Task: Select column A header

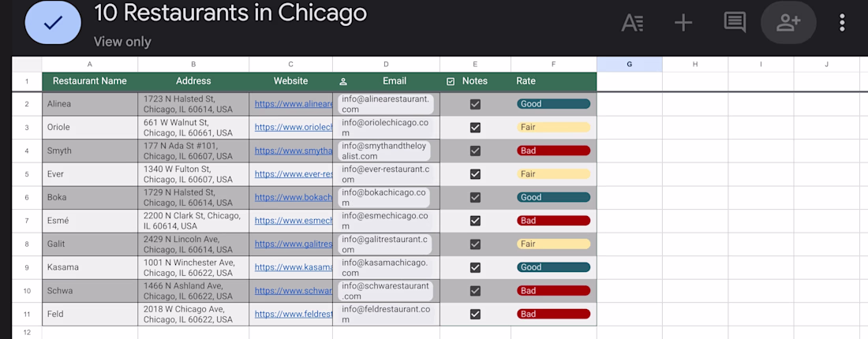Action: pos(90,64)
